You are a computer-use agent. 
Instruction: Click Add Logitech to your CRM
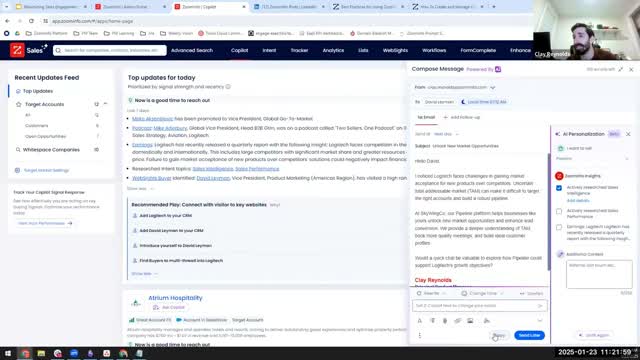tap(165, 216)
